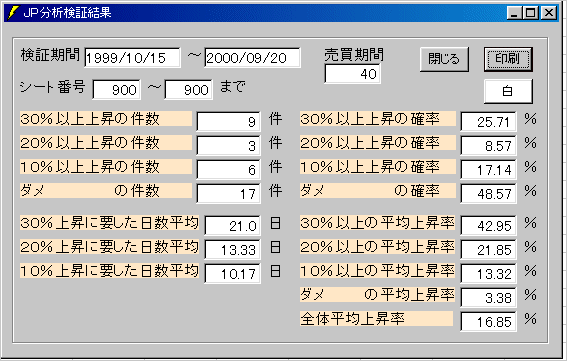Click the 30%以上上昇の確率 field showing 25.71
Viewport: 567px width, 361px height.
489,122
